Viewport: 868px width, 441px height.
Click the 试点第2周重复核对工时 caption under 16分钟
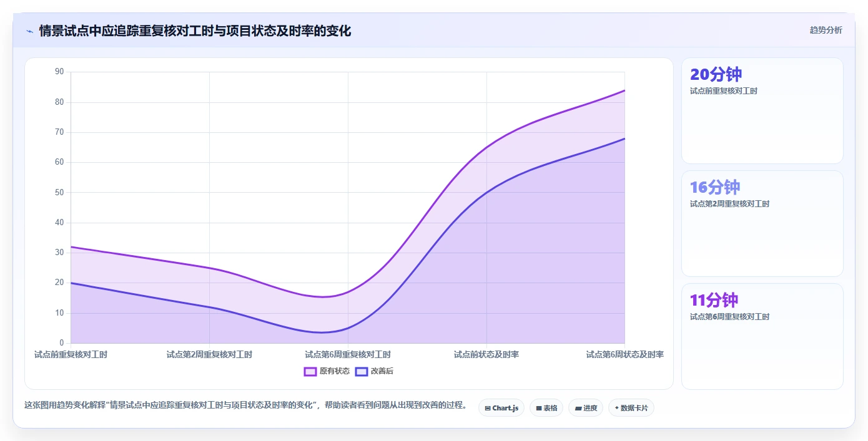pos(729,204)
